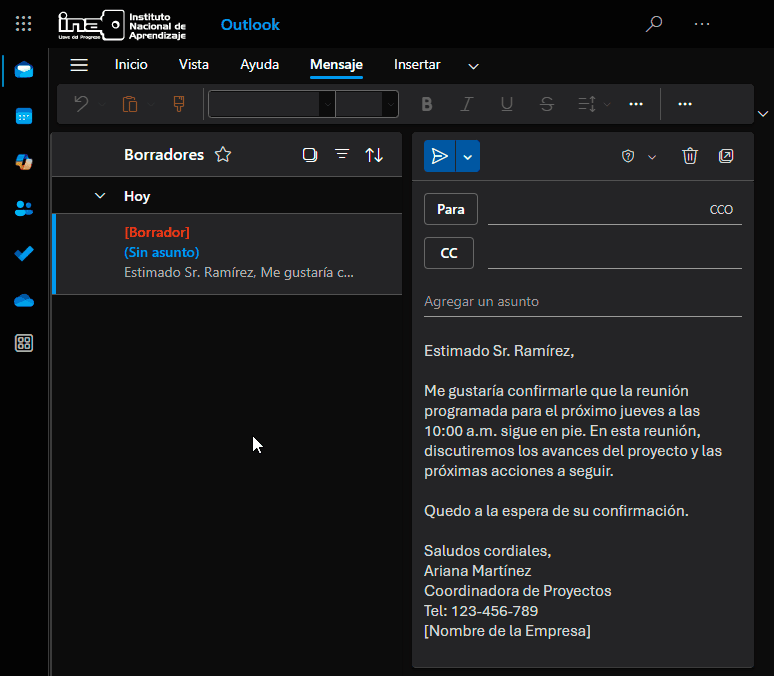Open the font name combo box
Screen dimensions: 774x676
pyautogui.click(x=271, y=104)
